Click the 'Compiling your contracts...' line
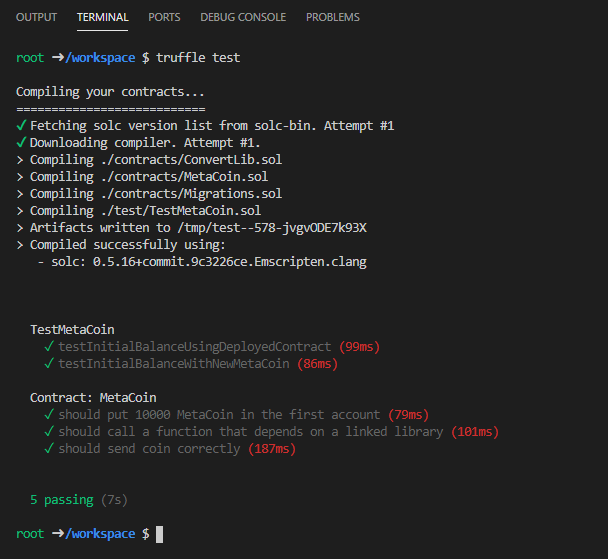Image resolution: width=608 pixels, height=559 pixels. tap(110, 92)
